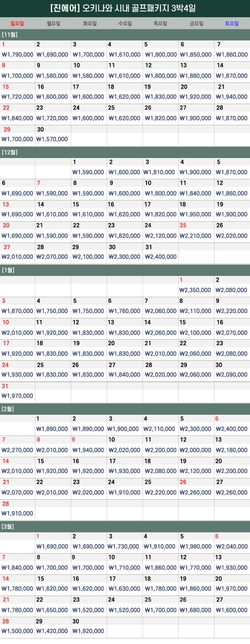
Task: Select December 25 priced ₩2,210,000
Action: pos(196,232)
